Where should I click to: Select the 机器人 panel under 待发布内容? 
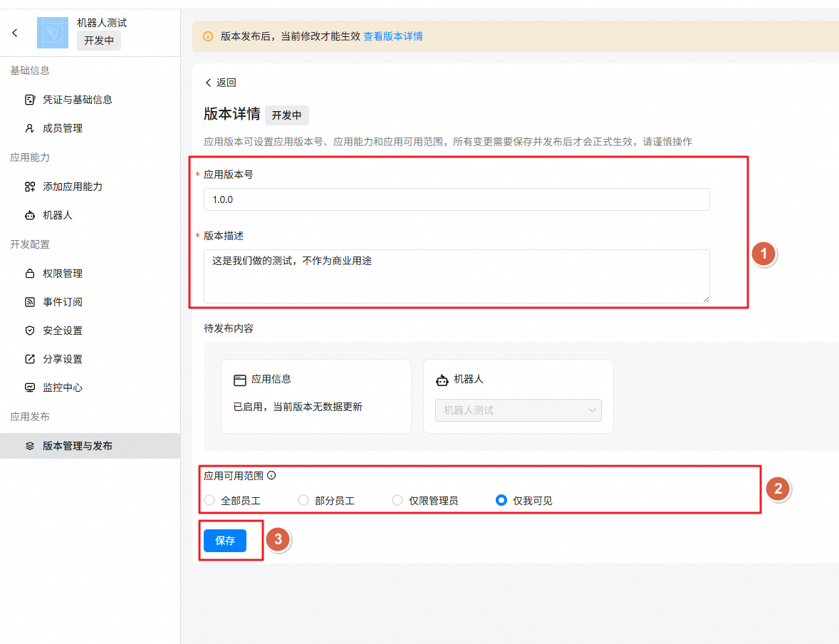point(518,396)
